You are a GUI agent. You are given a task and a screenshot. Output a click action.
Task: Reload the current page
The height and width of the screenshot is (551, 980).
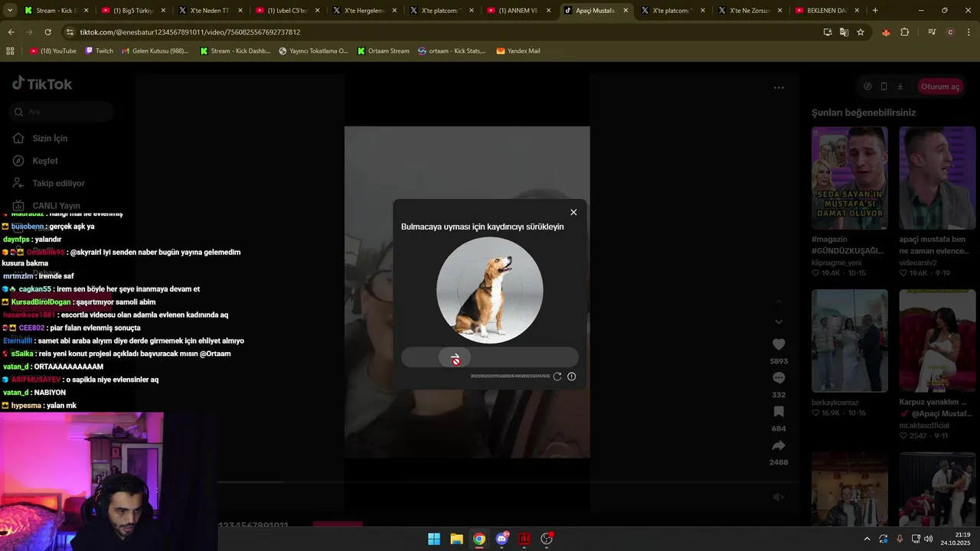(47, 32)
